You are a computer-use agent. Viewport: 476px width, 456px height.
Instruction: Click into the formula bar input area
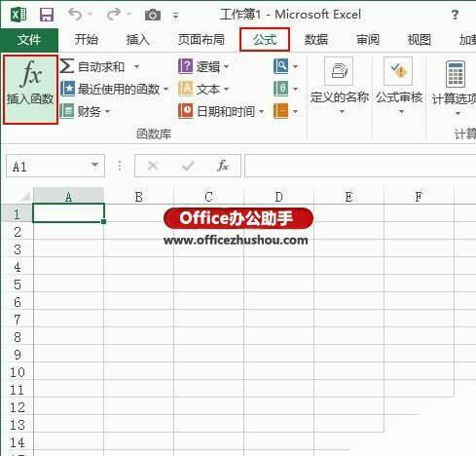[x=360, y=167]
